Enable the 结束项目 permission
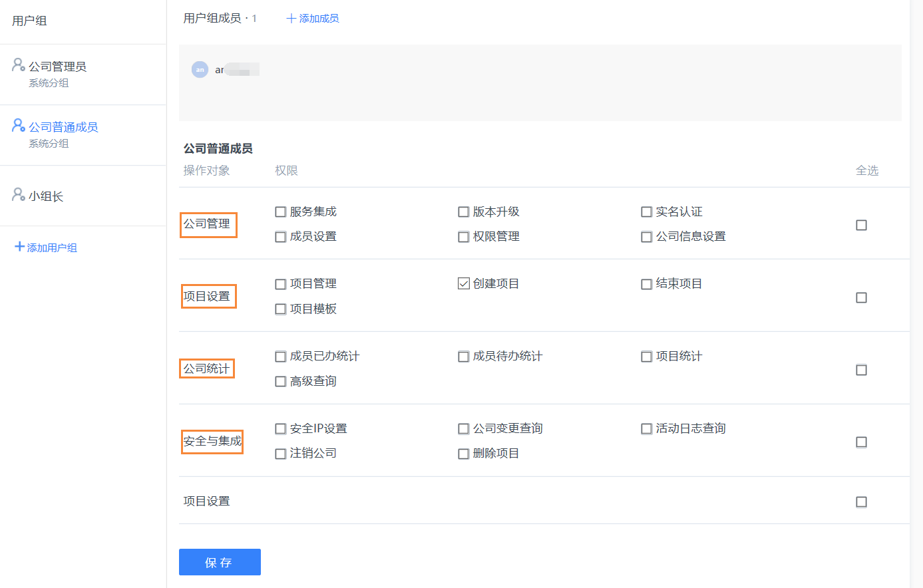923x588 pixels. (x=646, y=284)
